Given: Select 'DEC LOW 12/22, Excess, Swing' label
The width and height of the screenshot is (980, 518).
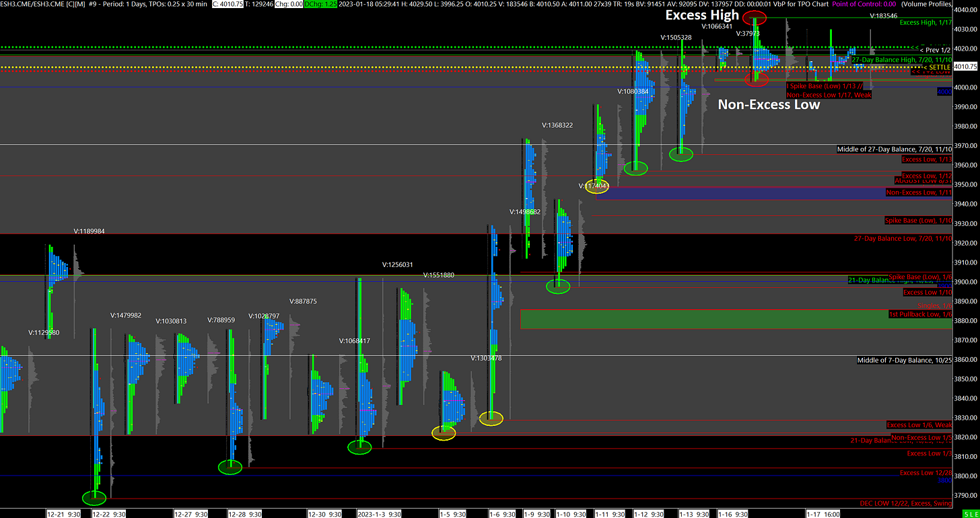Looking at the screenshot, I should 905,503.
